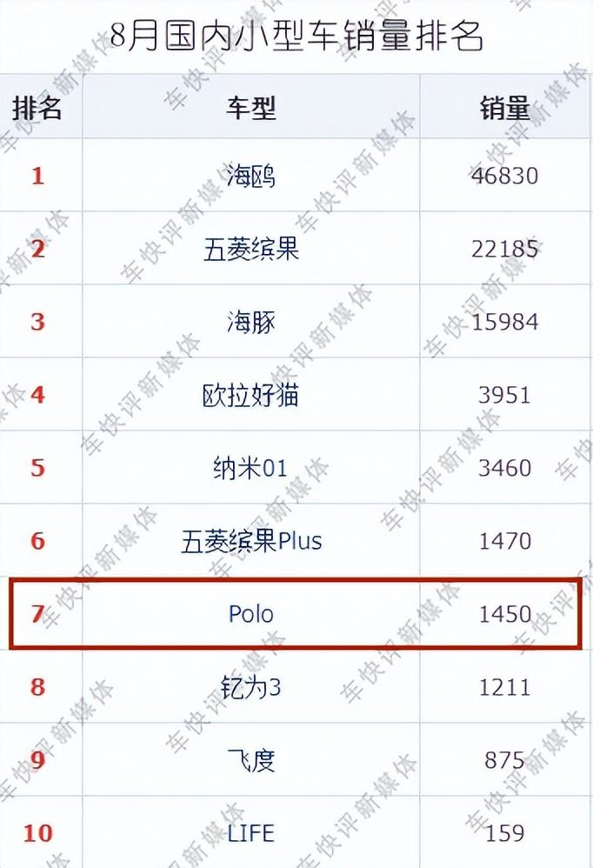Select the 海鸥 car model cell
The height and width of the screenshot is (868, 593).
click(x=250, y=176)
